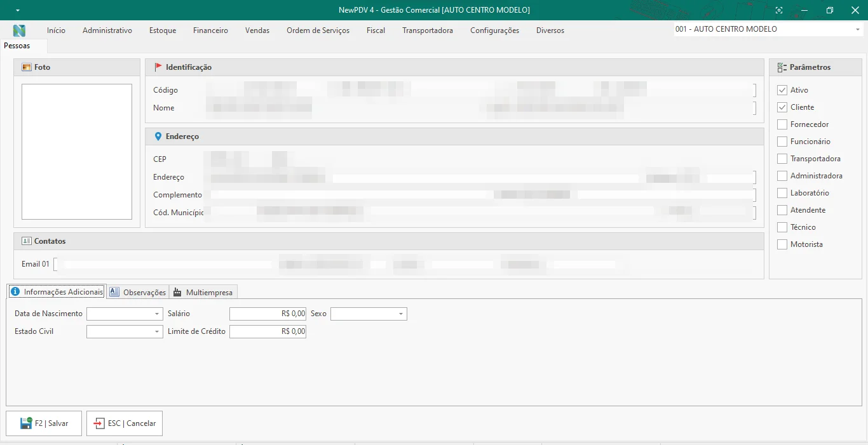Uncheck the Ativo checkbox
This screenshot has width=868, height=445.
coord(782,90)
